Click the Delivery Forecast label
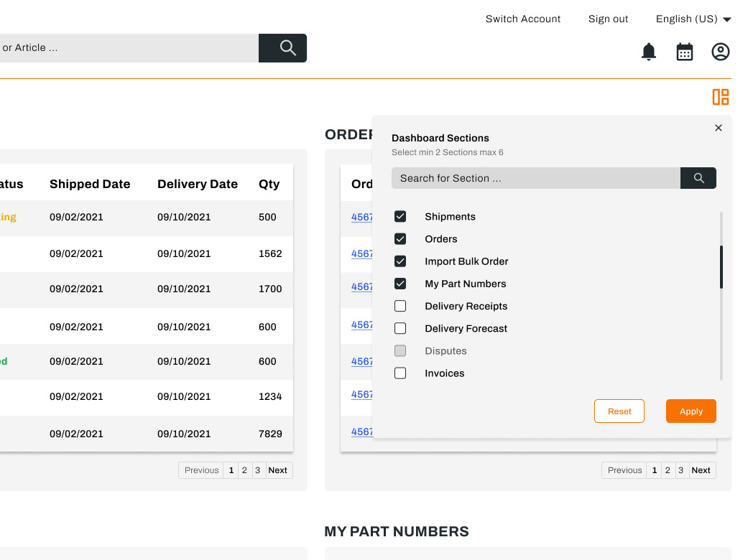 [x=466, y=328]
